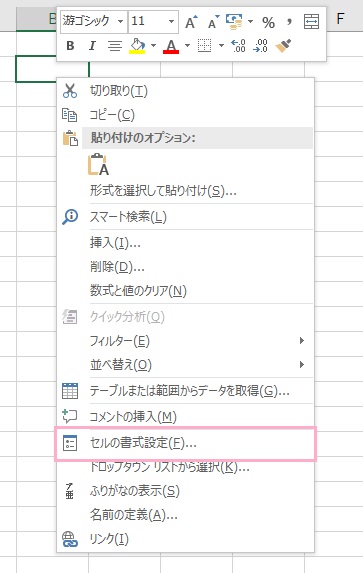Image resolution: width=363 pixels, height=573 pixels.
Task: Click the selected cell with green border
Action: coord(36,69)
